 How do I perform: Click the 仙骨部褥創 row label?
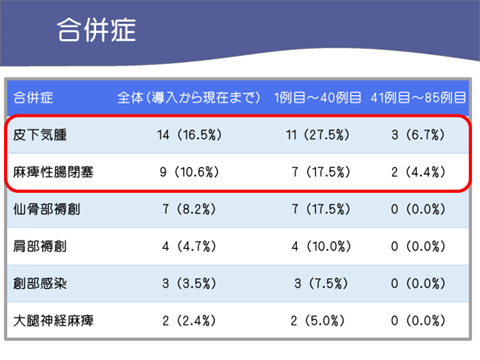pos(46,209)
